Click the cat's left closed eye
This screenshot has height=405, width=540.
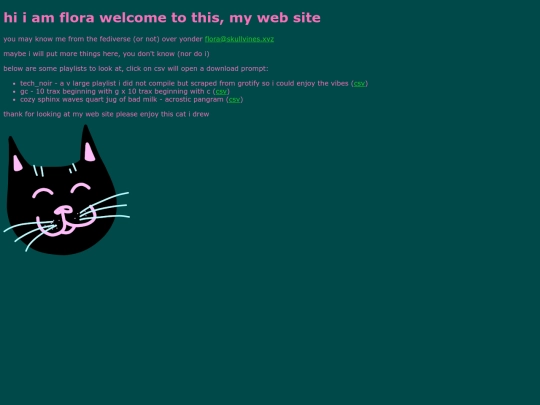43,193
